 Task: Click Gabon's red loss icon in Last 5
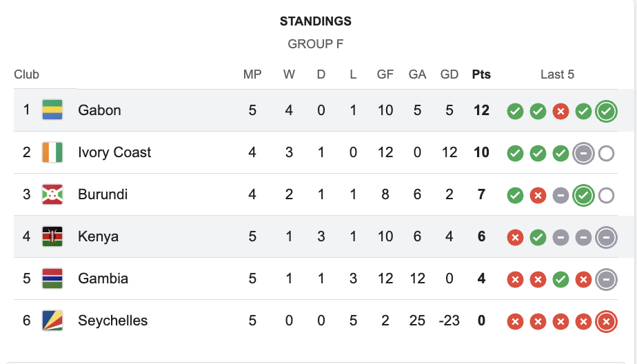[560, 111]
